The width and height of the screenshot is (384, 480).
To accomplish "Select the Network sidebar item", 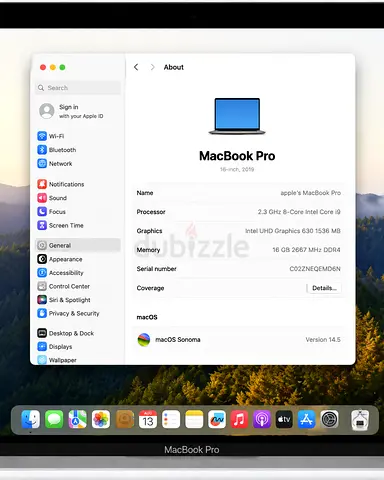I will (x=55, y=163).
